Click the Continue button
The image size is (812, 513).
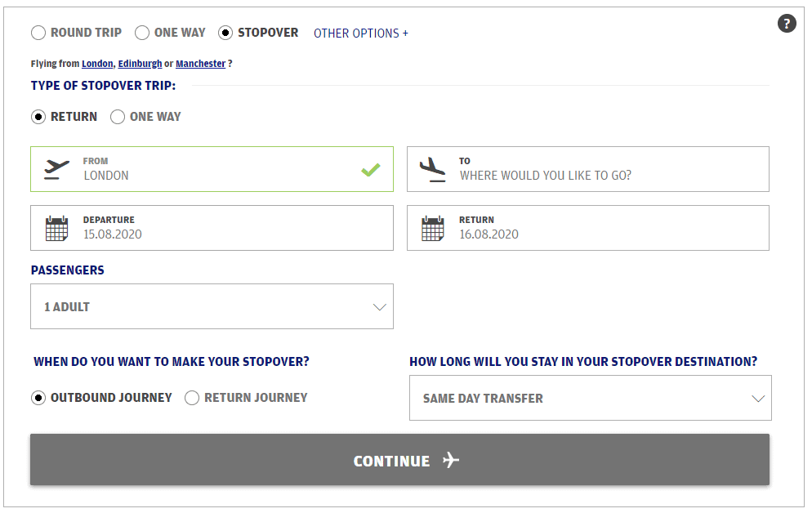[x=399, y=460]
